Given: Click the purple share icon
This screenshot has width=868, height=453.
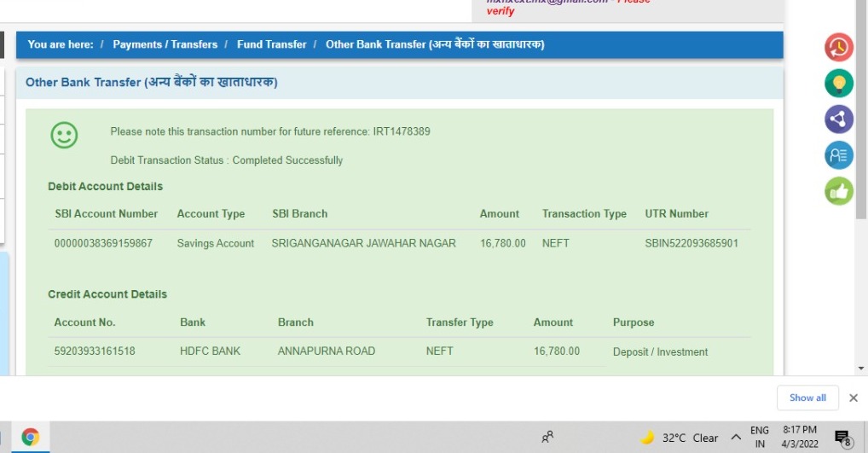Looking at the screenshot, I should 839,119.
